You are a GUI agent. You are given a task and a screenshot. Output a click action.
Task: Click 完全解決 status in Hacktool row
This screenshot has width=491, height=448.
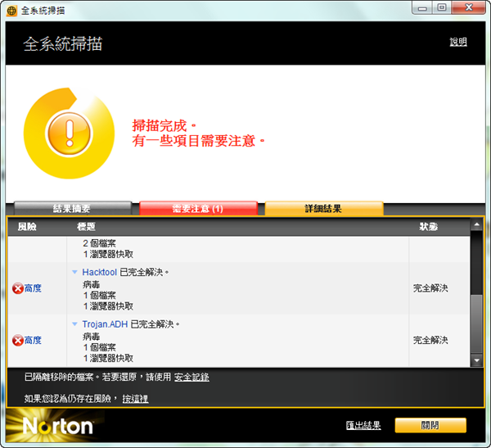[x=430, y=288]
